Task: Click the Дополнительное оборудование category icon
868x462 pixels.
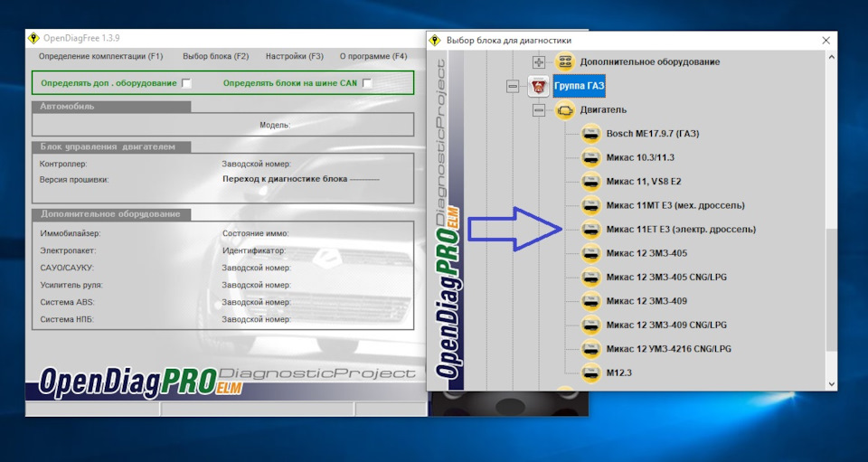Action: tap(564, 62)
